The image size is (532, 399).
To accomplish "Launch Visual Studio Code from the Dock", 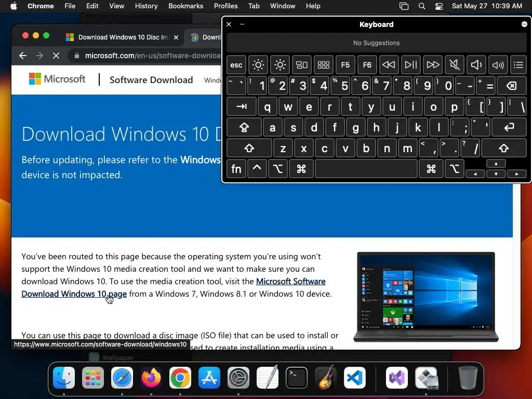I will coord(354,378).
